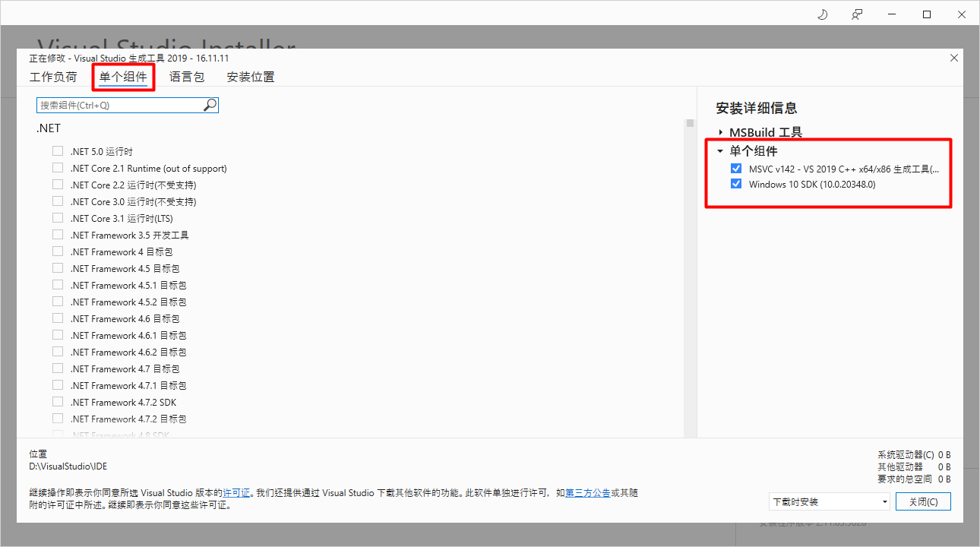Enable .NET Framework 4.7.2 SDK checkbox
980x547 pixels.
(58, 402)
